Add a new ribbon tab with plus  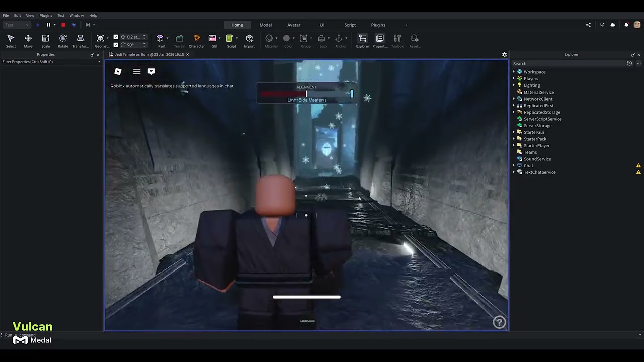407,25
